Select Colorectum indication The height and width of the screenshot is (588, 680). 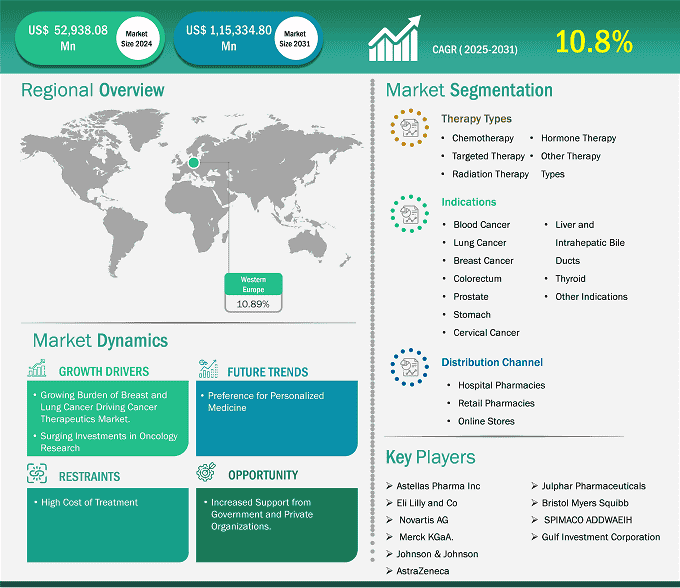[x=477, y=279]
